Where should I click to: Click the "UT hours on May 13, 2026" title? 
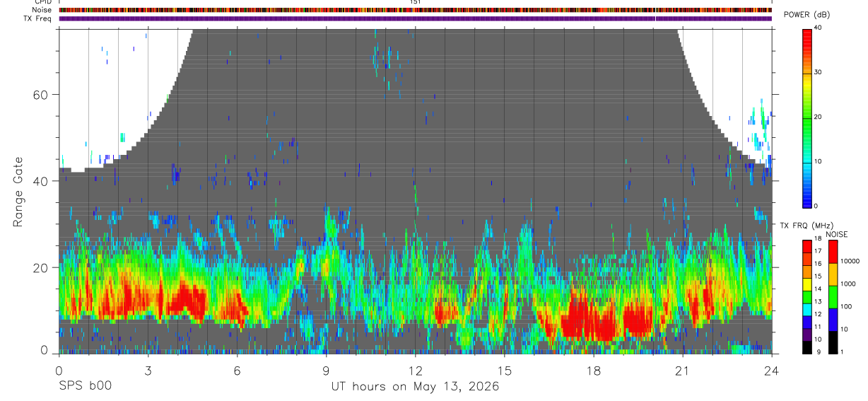(416, 387)
